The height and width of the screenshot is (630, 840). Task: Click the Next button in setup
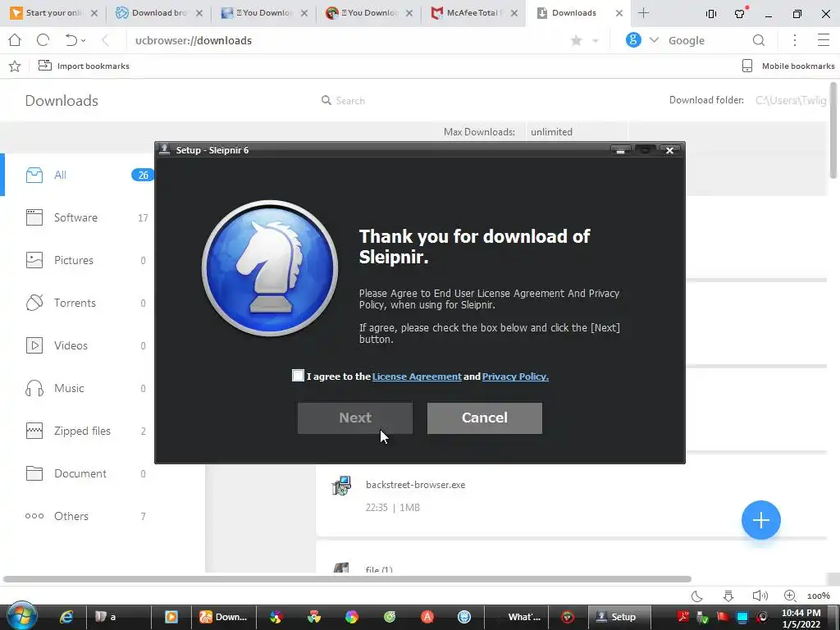pos(355,418)
